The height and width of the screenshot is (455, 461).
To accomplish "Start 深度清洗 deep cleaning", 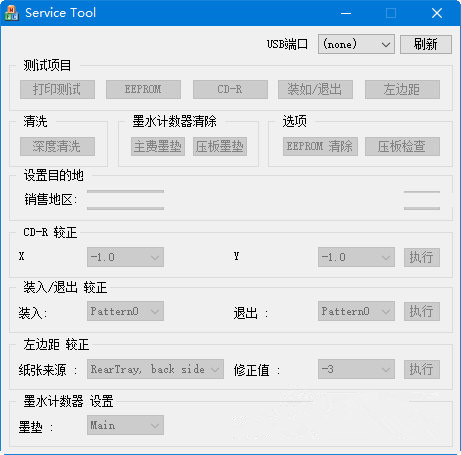I will (57, 146).
